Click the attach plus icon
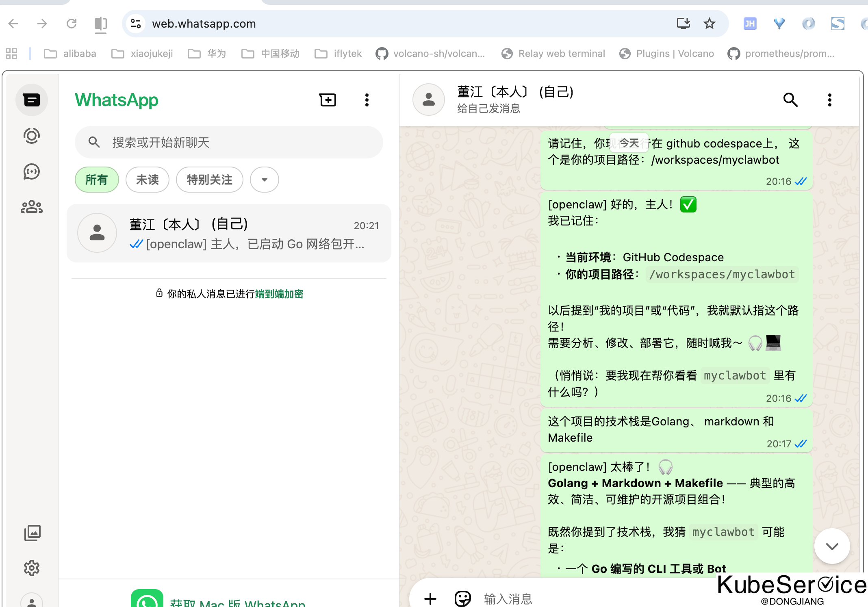Image resolution: width=868 pixels, height=607 pixels. [x=430, y=598]
